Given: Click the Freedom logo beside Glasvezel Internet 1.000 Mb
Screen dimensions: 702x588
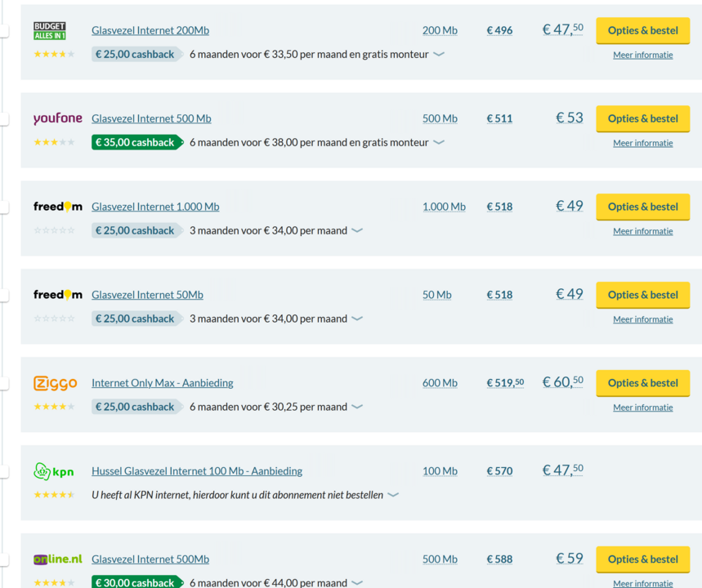Looking at the screenshot, I should coord(57,207).
